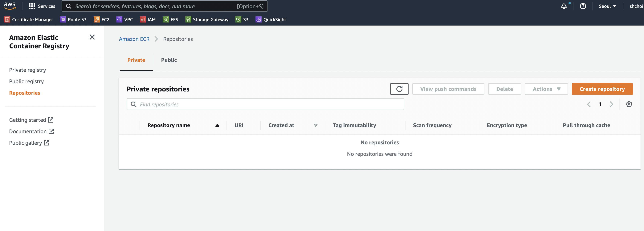Open Route 53 shortcut
The height and width of the screenshot is (231, 644).
click(73, 19)
